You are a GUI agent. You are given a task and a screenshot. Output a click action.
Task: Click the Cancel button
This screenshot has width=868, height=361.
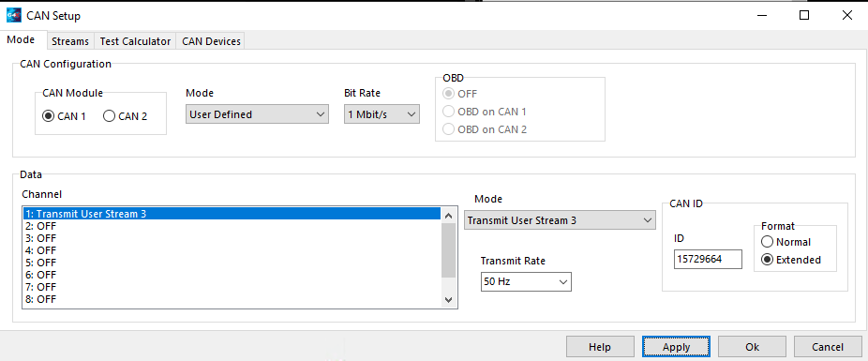click(828, 347)
